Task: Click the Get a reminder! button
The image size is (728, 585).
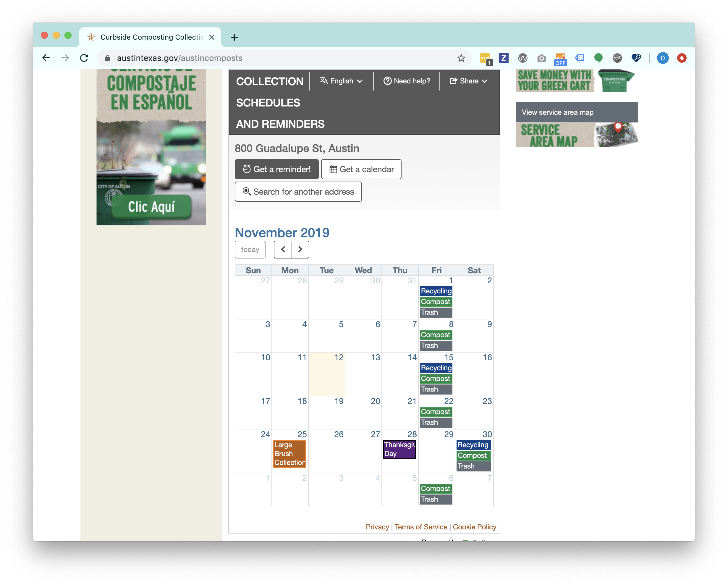Action: tap(276, 169)
